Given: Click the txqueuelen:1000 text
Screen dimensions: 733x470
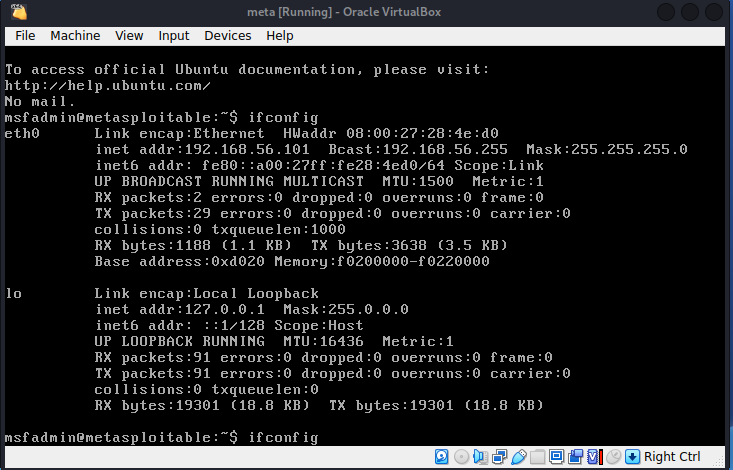Looking at the screenshot, I should click(x=279, y=230).
